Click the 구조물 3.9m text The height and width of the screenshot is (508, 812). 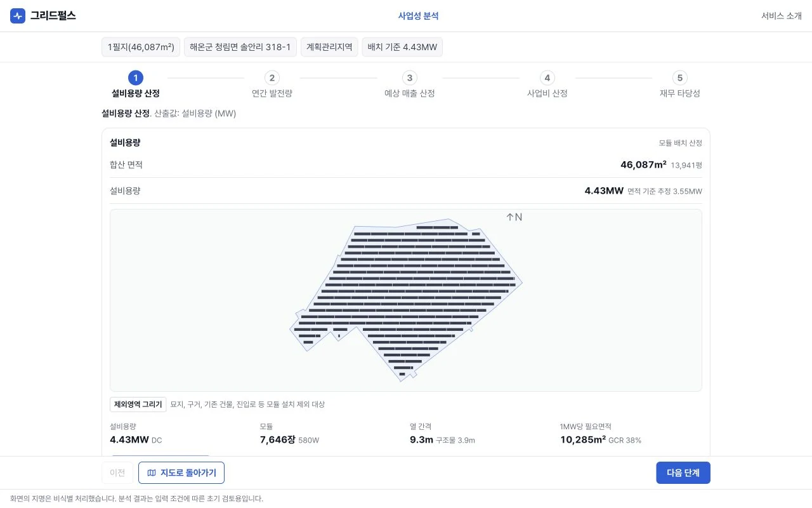(x=455, y=440)
